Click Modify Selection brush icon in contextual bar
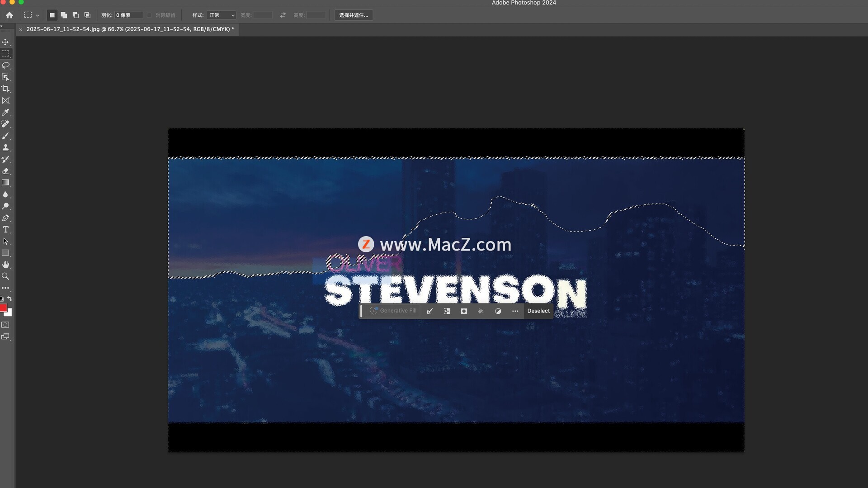Viewport: 868px width, 488px height. pos(429,311)
